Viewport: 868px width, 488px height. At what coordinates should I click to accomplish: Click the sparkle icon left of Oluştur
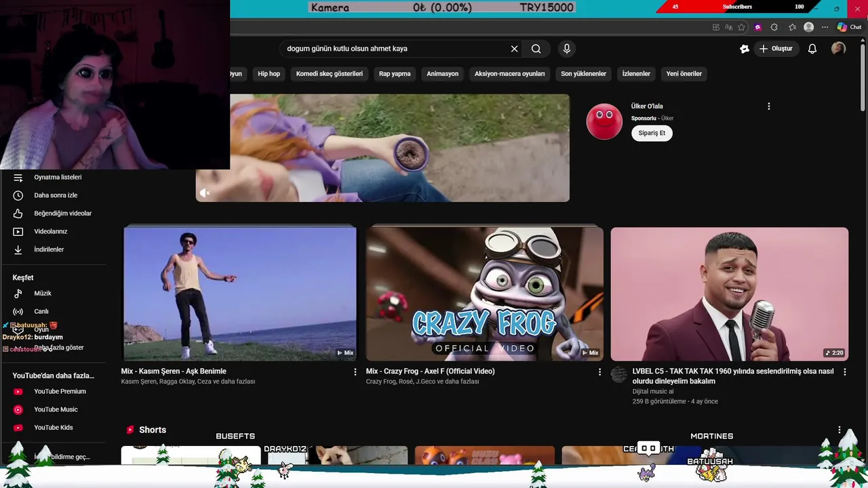[x=745, y=49]
